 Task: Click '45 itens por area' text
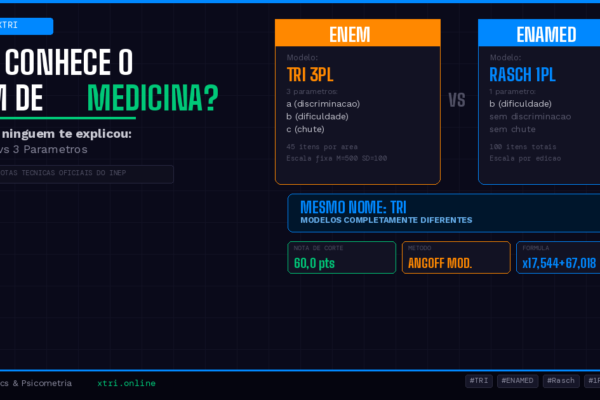(322, 147)
